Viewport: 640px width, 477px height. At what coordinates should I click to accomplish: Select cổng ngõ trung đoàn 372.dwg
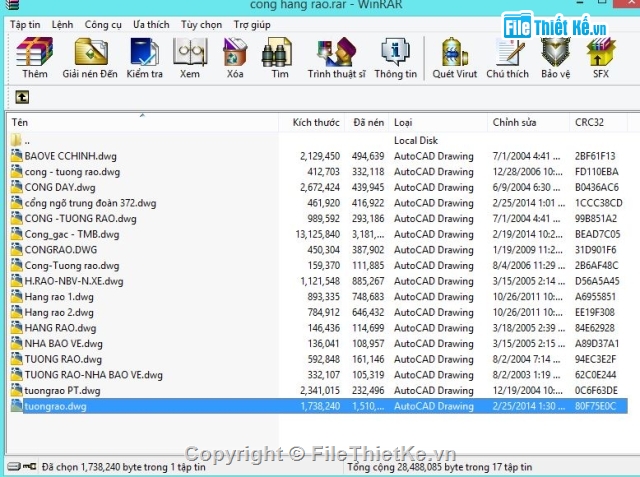[90, 203]
